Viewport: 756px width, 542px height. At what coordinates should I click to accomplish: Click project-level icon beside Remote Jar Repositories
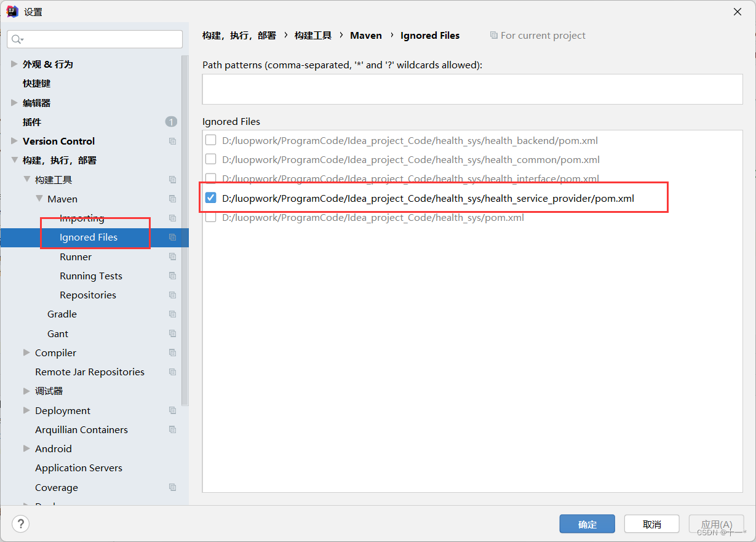point(172,372)
